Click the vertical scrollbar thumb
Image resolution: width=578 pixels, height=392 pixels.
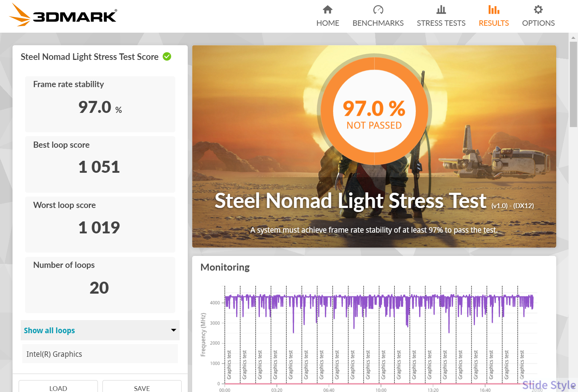pos(573,84)
